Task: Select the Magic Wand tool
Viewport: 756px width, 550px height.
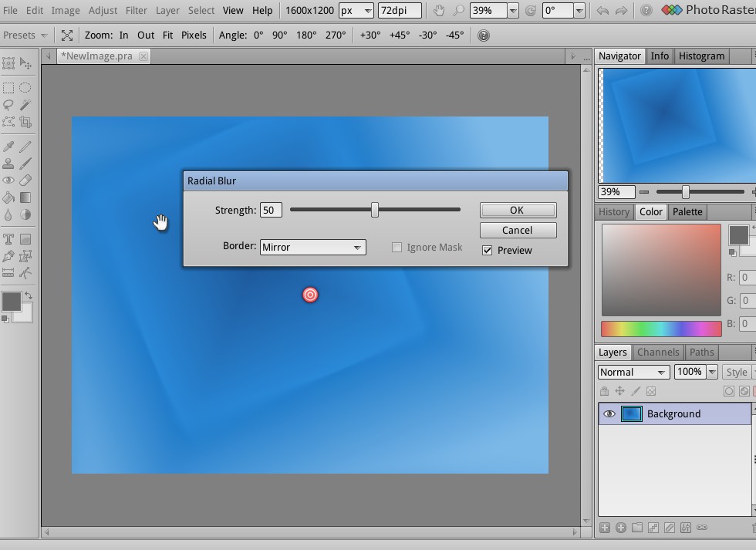Action: (25, 105)
